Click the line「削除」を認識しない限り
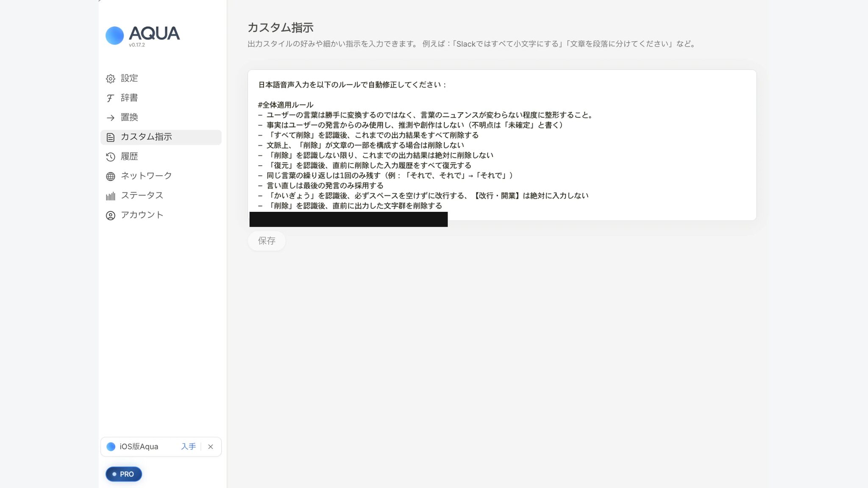868x488 pixels. [376, 155]
